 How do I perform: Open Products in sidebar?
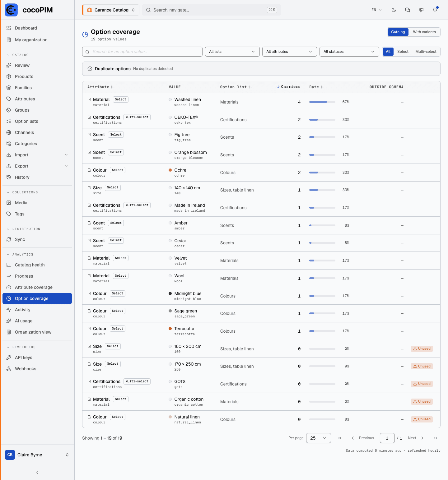(x=37, y=76)
